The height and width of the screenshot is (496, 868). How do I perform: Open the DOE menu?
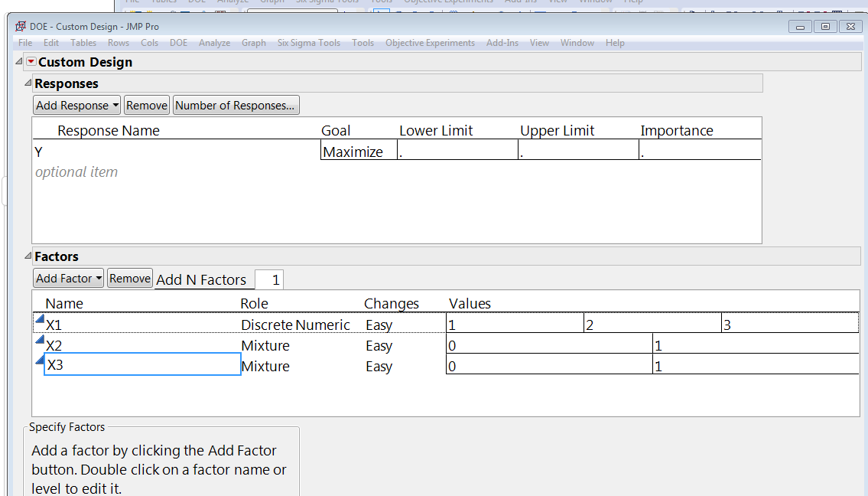point(178,43)
